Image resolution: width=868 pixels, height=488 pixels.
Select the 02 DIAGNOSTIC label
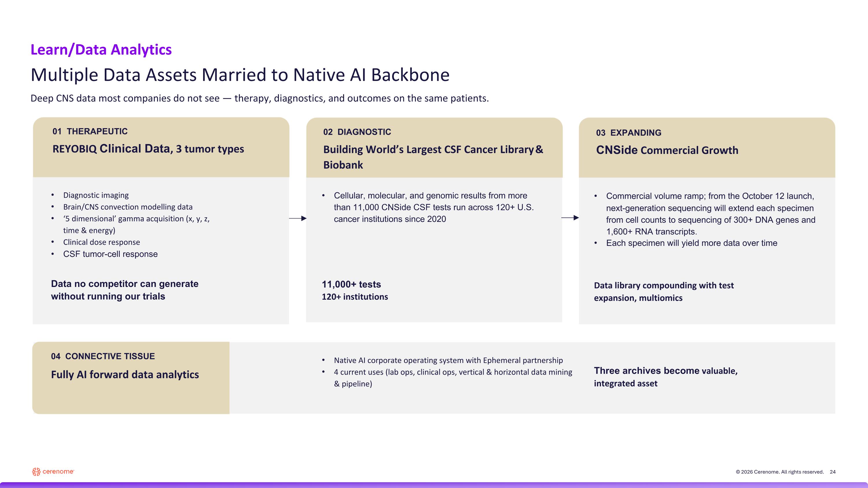point(357,132)
